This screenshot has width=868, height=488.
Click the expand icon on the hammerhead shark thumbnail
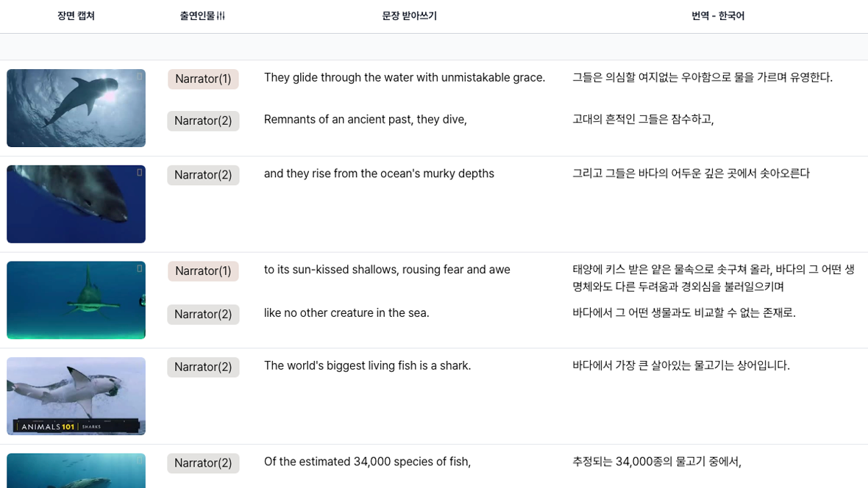(138, 268)
